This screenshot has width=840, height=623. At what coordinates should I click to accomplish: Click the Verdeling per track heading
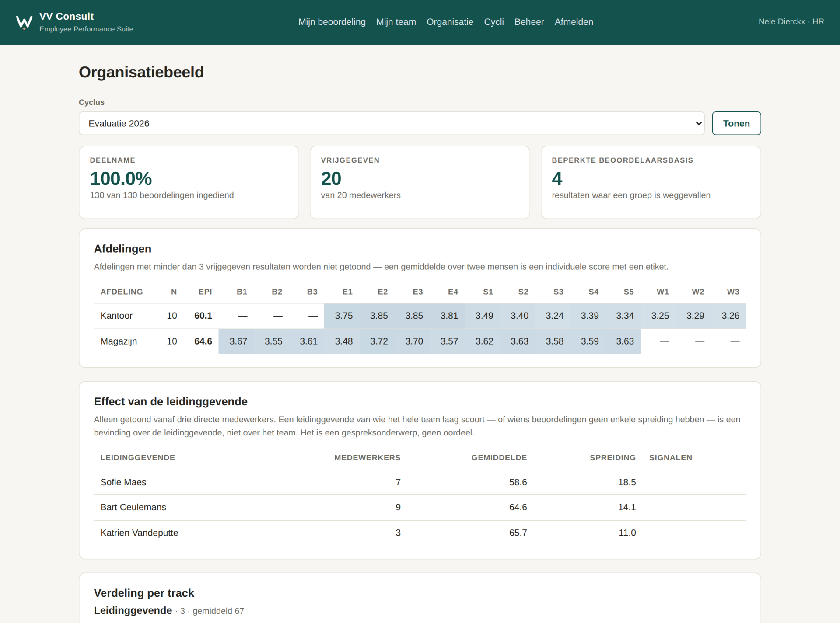(x=144, y=593)
